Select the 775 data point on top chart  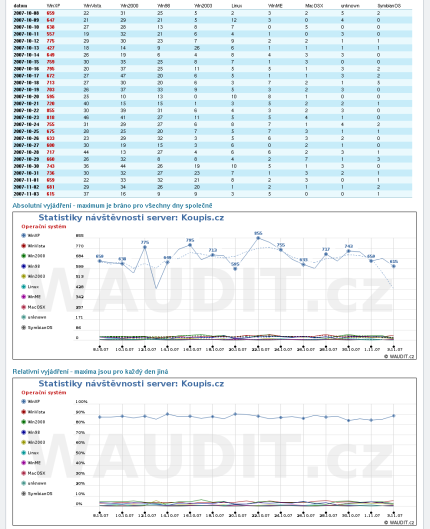(x=145, y=247)
